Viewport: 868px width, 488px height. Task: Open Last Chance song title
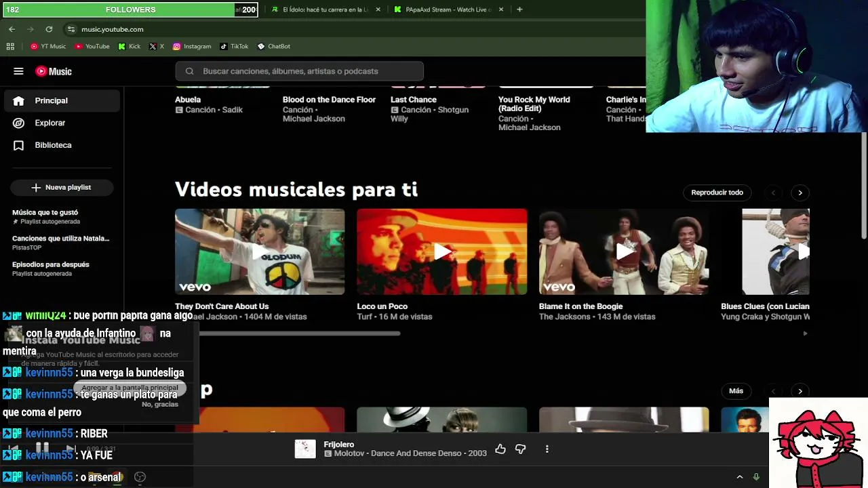click(414, 100)
